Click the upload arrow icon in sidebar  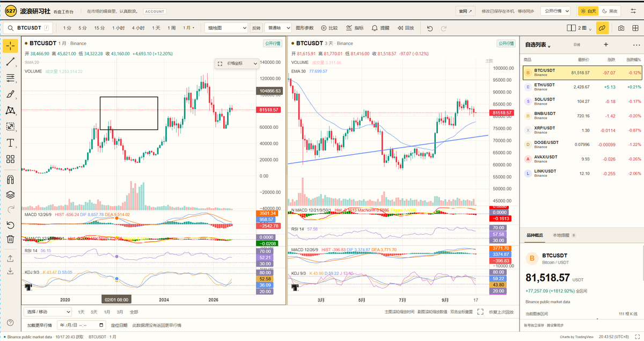pyautogui.click(x=10, y=258)
